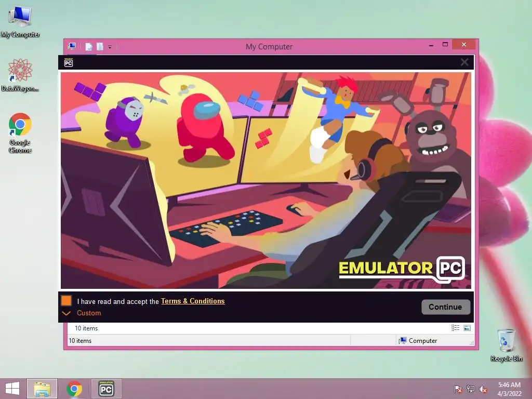Click New Folder icon in quick access toolbar
Screen dimensions: 532x399
pos(100,46)
